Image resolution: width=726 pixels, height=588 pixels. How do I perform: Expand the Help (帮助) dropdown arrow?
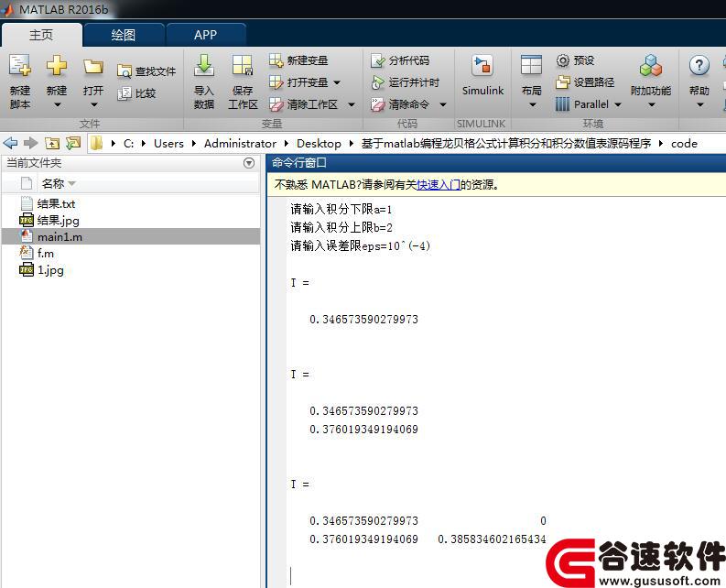[700, 105]
